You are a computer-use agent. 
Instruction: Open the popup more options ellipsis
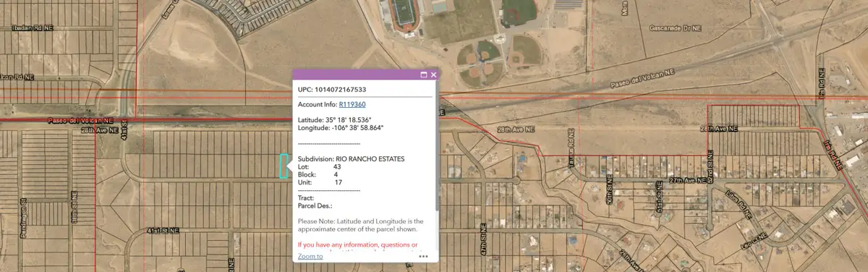(424, 256)
